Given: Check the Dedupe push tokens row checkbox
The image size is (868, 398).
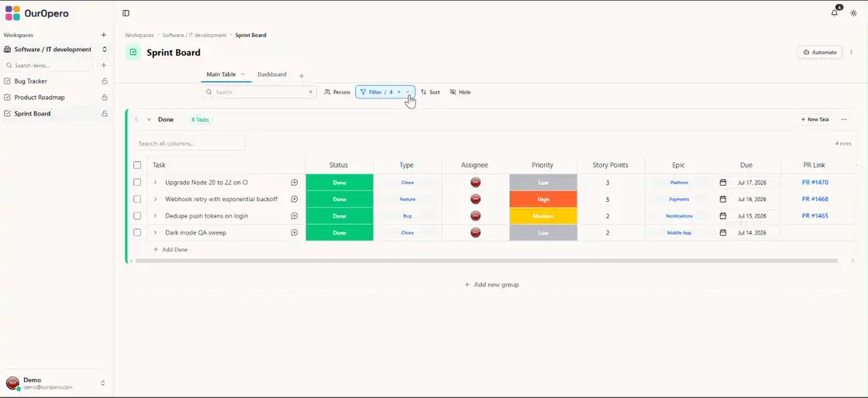Looking at the screenshot, I should 137,215.
